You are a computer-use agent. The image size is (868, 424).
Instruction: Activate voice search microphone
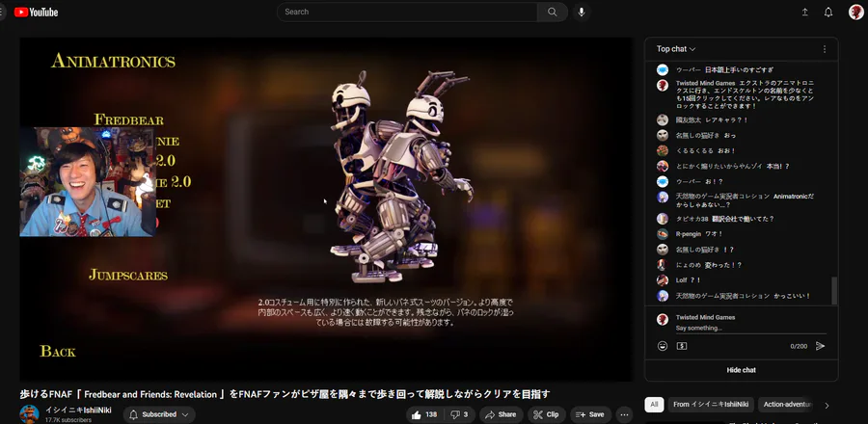tap(581, 12)
